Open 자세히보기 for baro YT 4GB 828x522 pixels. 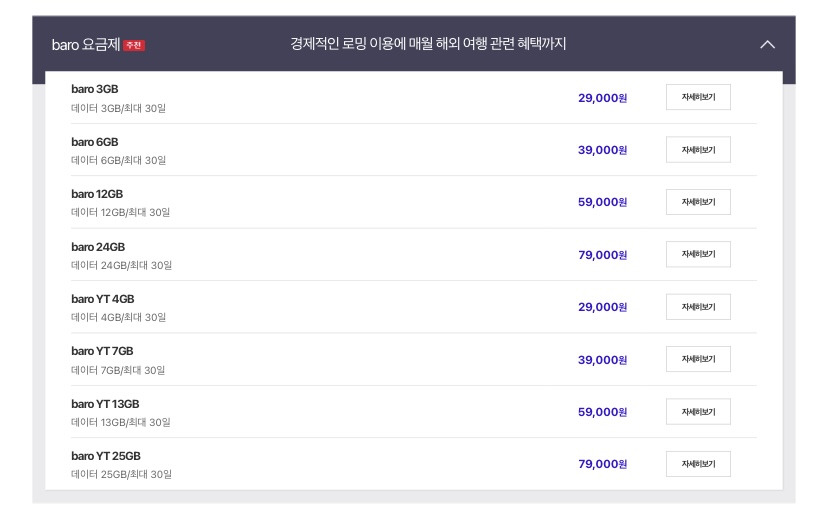point(698,307)
